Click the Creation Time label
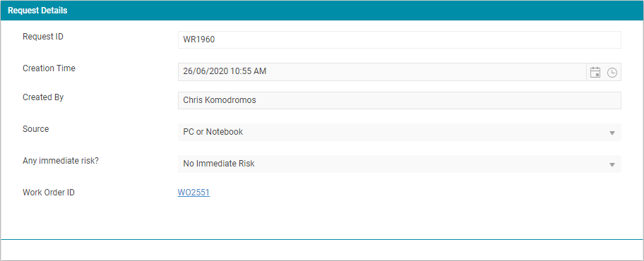 (49, 68)
